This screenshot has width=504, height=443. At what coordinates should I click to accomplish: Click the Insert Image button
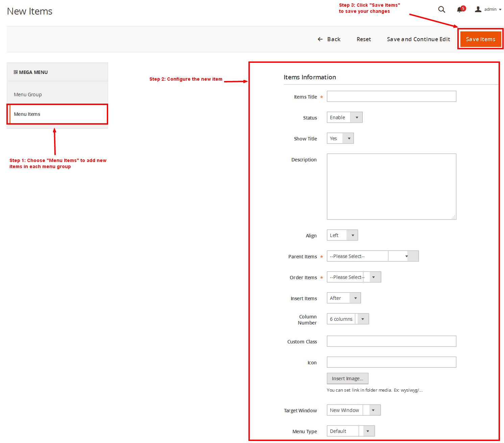[x=347, y=379]
